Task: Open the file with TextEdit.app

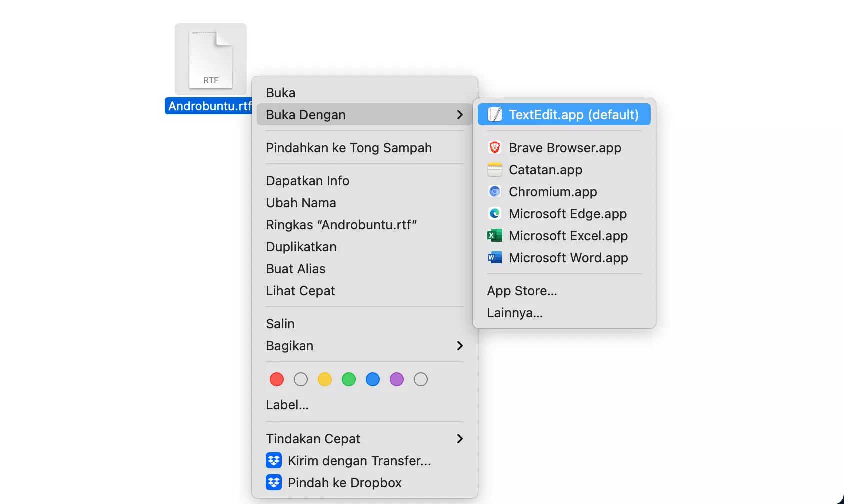Action: [x=563, y=114]
